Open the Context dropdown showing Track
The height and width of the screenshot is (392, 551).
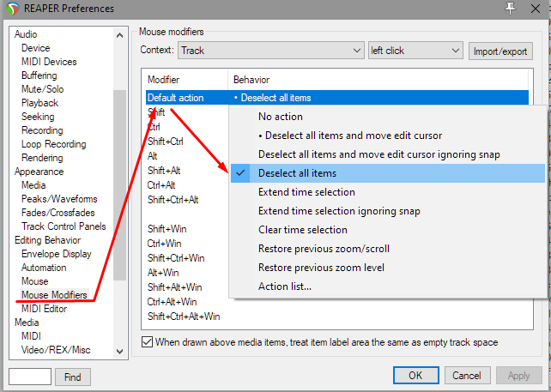tap(270, 51)
